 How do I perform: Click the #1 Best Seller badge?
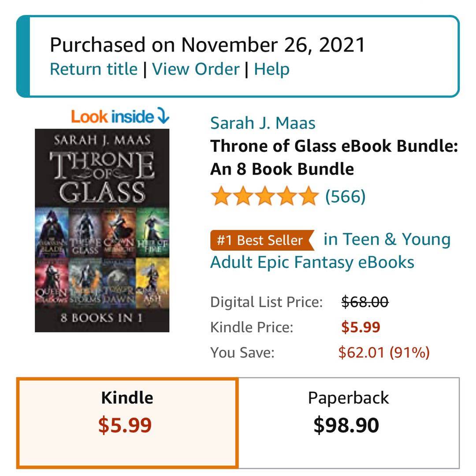tap(261, 240)
